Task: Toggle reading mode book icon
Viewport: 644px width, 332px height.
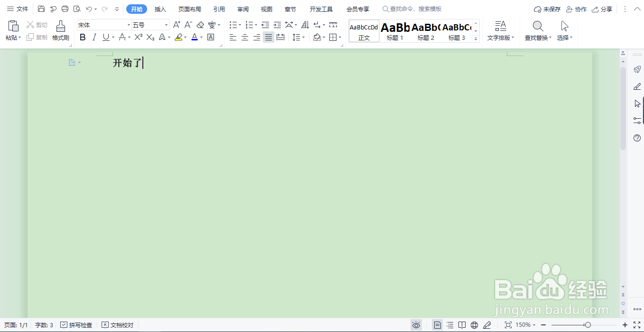Action: click(x=462, y=325)
